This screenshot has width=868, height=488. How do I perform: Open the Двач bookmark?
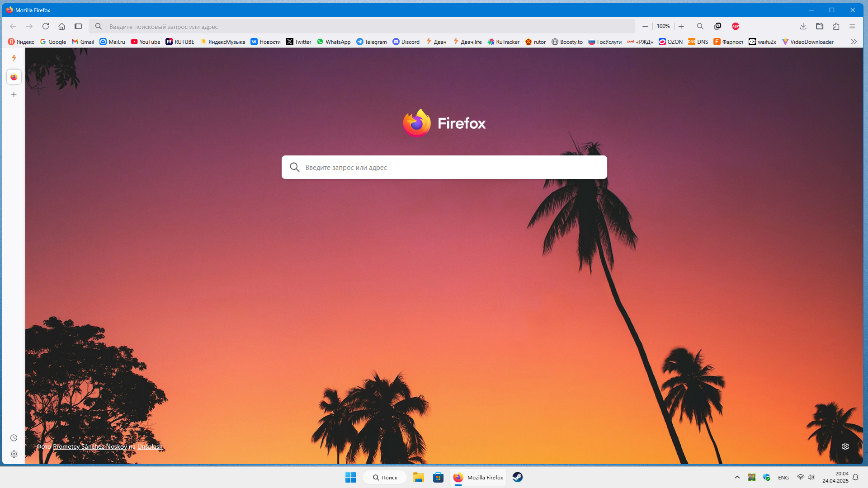pos(436,42)
